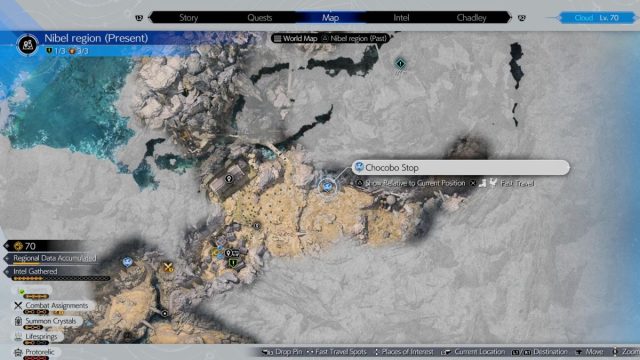Select the teal diamond quest marker up north
This screenshot has height=360, width=640.
click(400, 64)
